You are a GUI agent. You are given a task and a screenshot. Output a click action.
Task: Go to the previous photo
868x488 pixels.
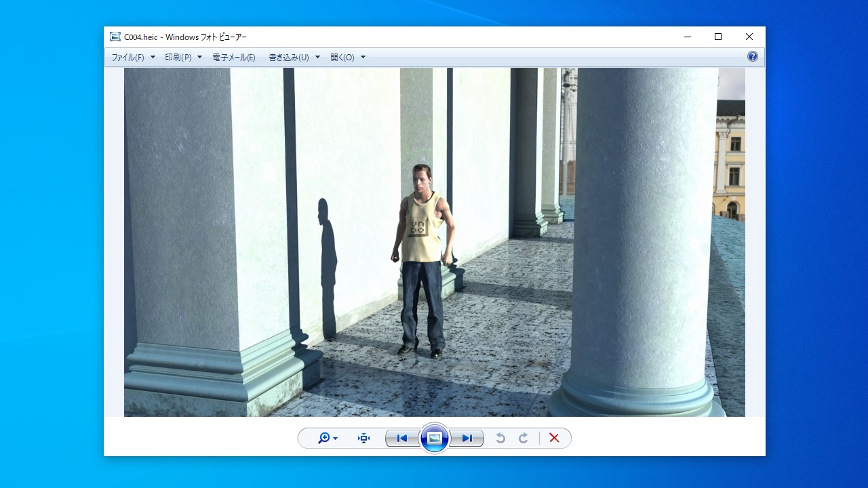tap(402, 439)
